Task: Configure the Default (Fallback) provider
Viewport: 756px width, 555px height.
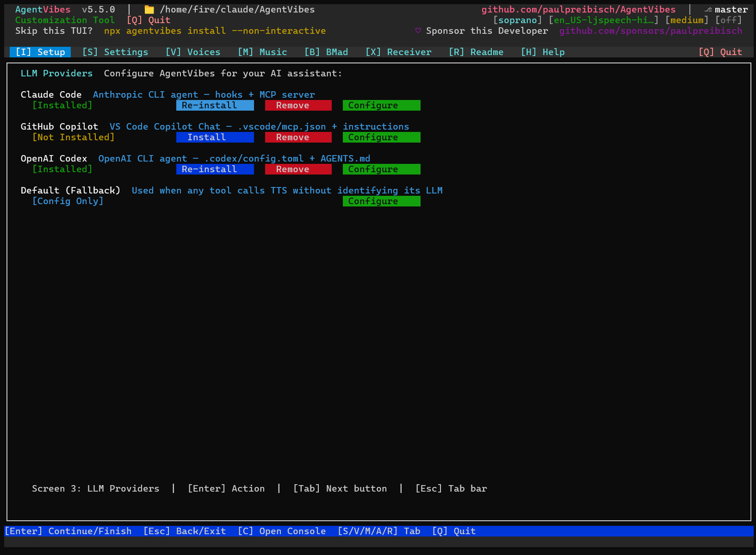Action: click(x=382, y=201)
